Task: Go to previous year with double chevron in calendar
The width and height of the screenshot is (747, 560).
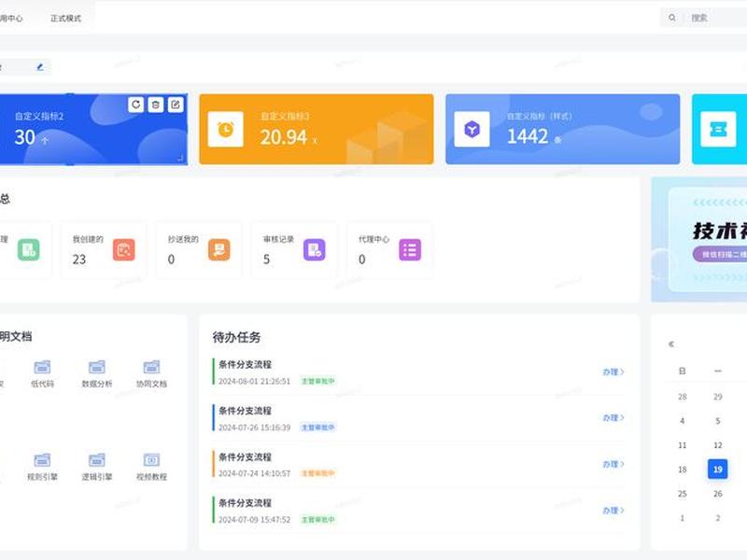Action: tap(671, 343)
